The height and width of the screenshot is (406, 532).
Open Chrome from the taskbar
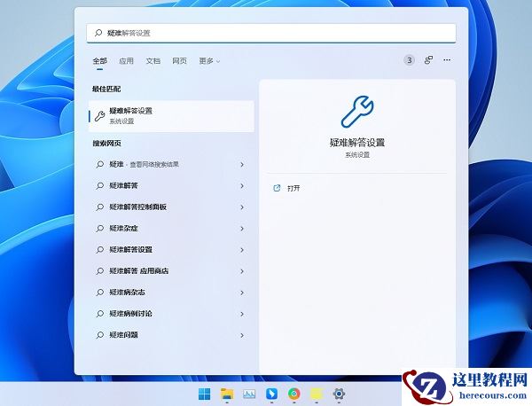293,394
